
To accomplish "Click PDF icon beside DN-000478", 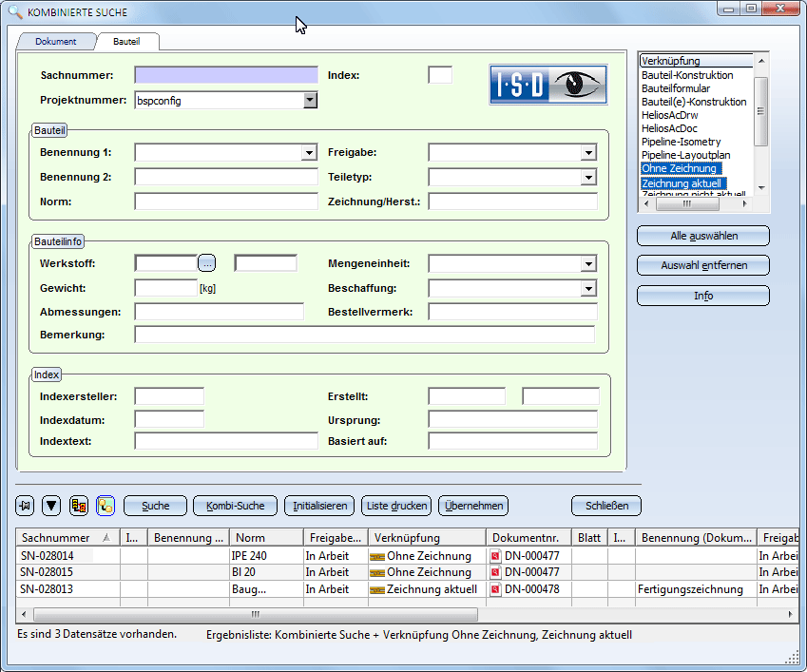I will coord(495,589).
